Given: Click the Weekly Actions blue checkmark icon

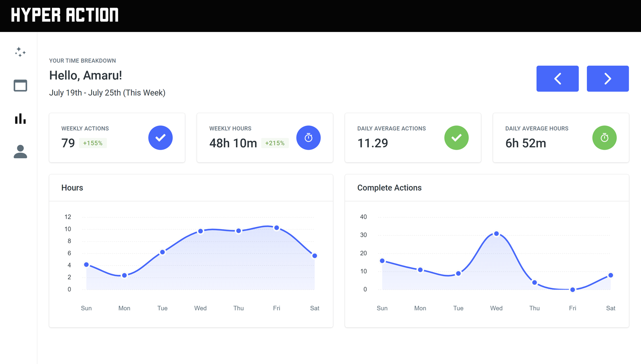Looking at the screenshot, I should point(161,138).
